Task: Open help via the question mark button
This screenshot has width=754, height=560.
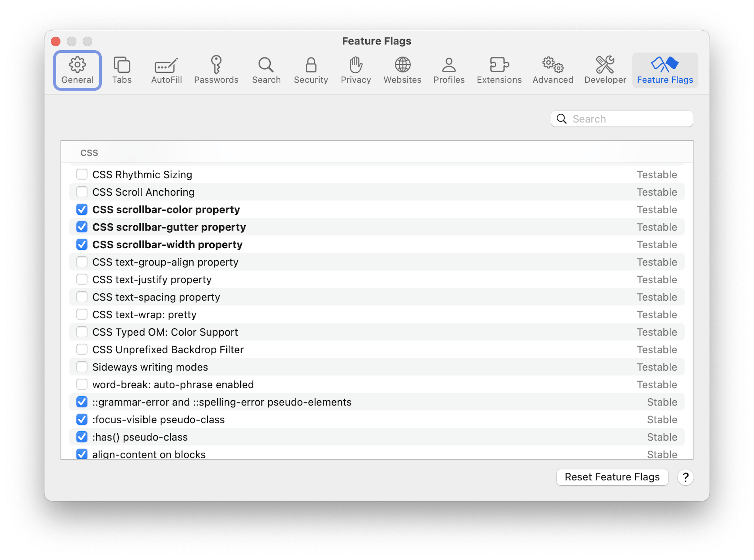Action: tap(686, 477)
